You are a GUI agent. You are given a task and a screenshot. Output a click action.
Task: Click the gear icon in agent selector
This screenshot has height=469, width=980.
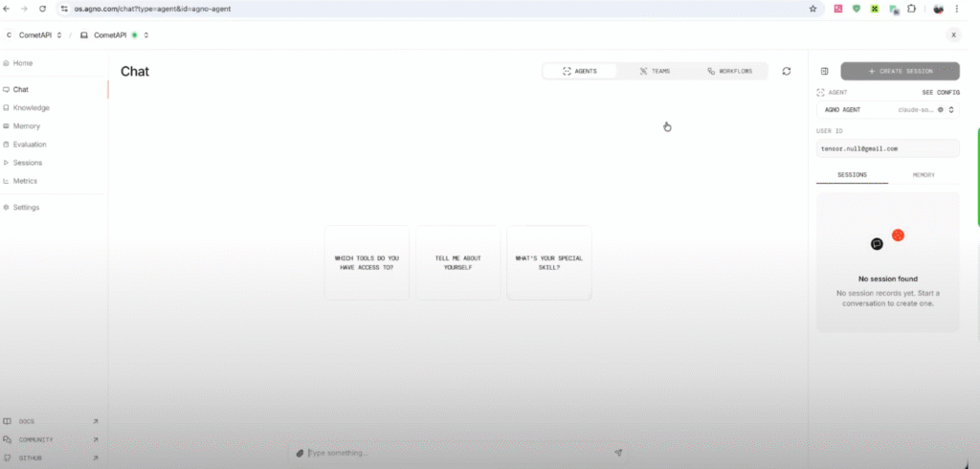pyautogui.click(x=940, y=110)
